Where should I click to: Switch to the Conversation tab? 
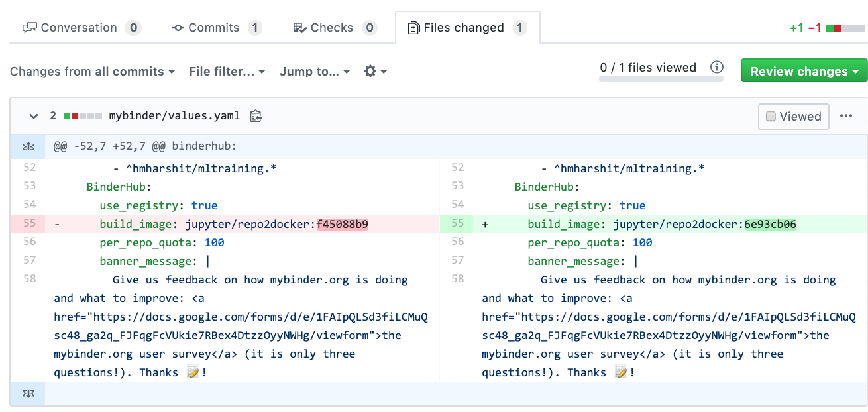tap(79, 27)
